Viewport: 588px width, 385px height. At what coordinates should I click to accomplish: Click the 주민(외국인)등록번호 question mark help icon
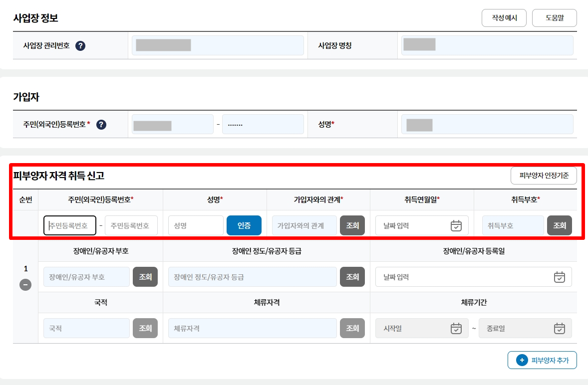coord(101,125)
